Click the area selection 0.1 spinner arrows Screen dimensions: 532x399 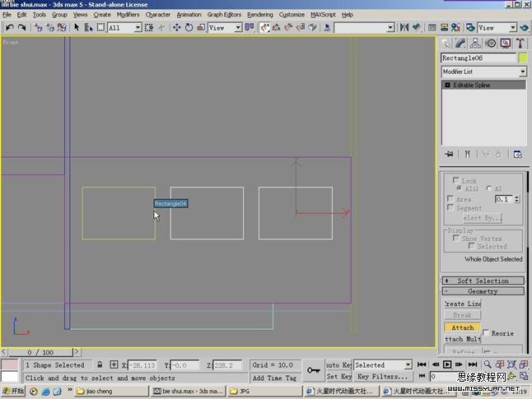click(x=516, y=199)
